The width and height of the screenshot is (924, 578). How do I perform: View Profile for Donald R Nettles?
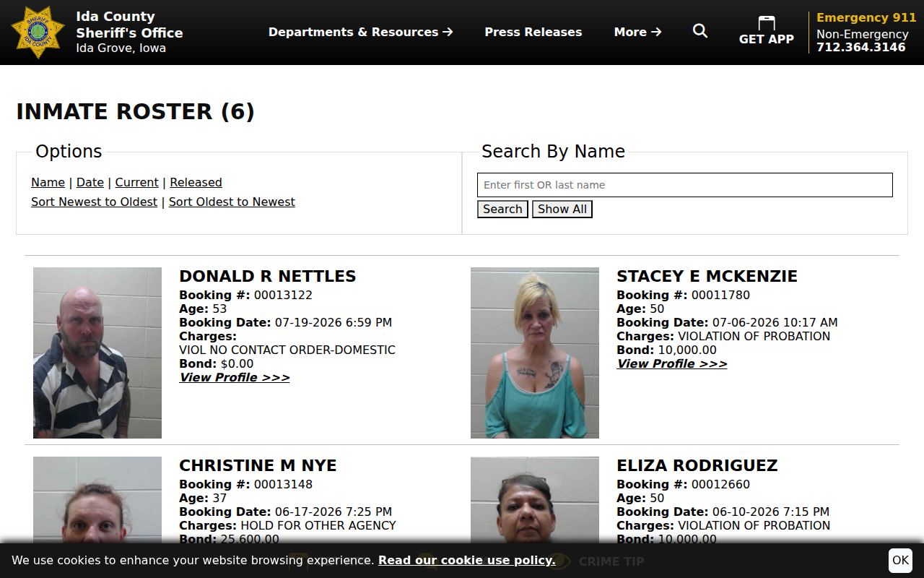(235, 378)
